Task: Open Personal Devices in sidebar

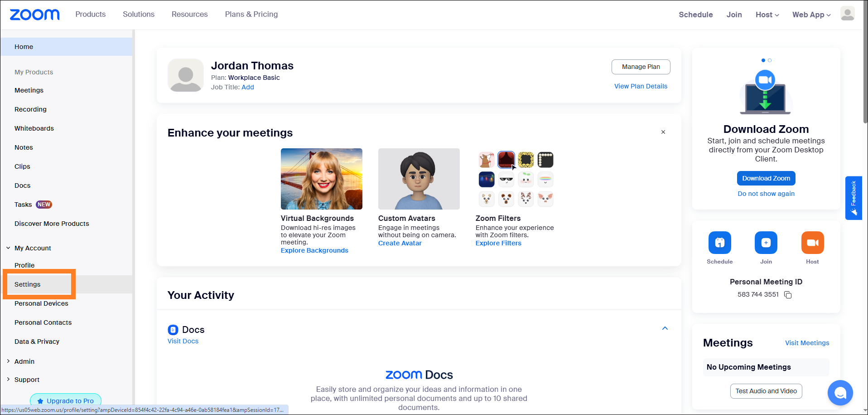Action: (x=41, y=303)
